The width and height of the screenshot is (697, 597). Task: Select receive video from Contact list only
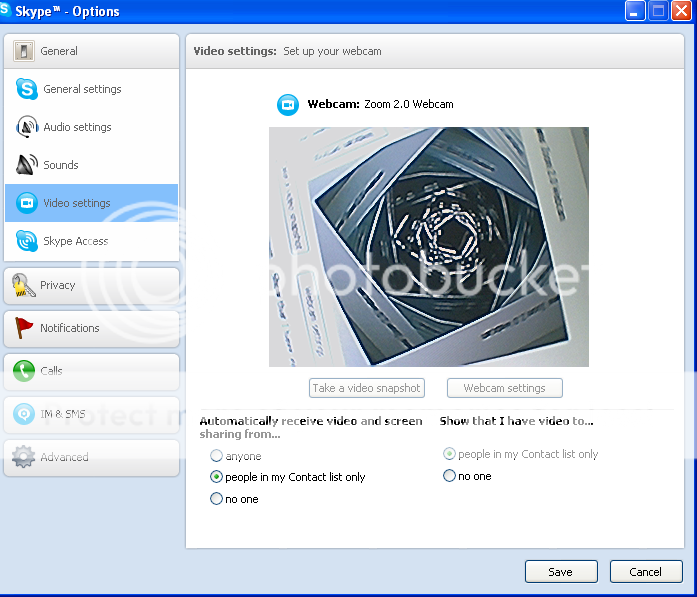point(216,477)
